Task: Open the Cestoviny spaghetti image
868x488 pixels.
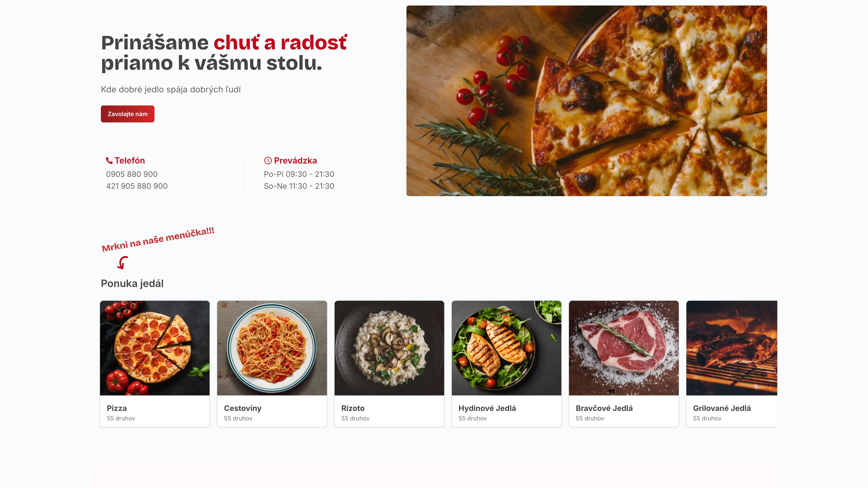Action: (272, 348)
